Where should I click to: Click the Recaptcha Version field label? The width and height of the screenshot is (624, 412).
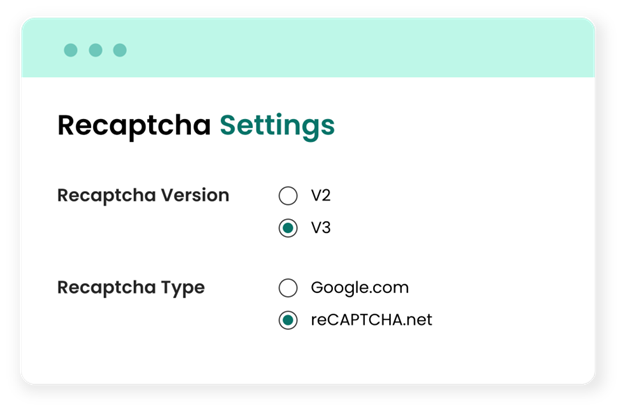click(143, 195)
